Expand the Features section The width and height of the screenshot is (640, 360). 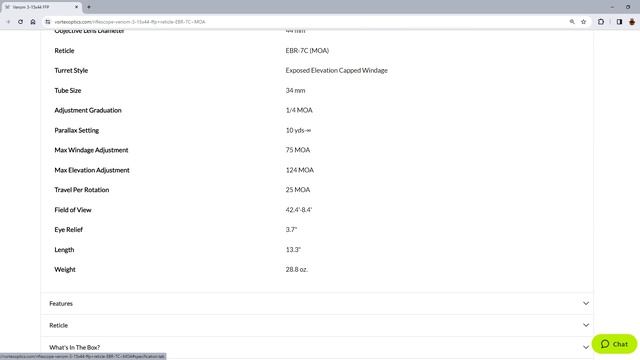[x=317, y=303]
